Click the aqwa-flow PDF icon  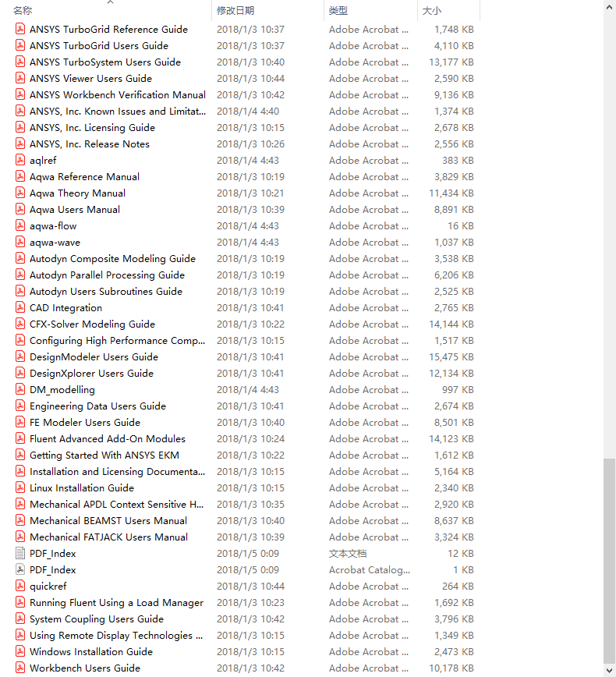point(20,226)
